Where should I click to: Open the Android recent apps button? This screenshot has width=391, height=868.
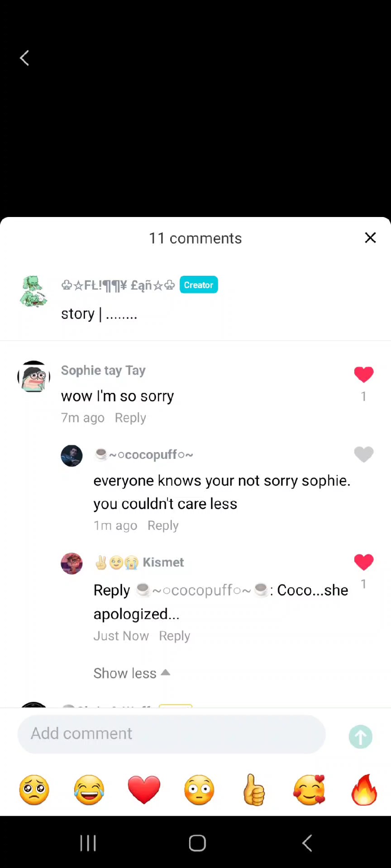point(88,843)
